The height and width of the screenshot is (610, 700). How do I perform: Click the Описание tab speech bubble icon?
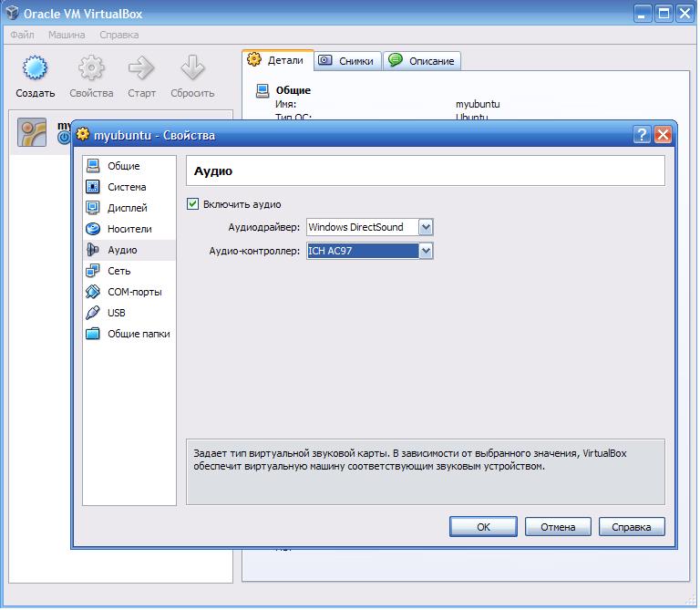click(396, 60)
